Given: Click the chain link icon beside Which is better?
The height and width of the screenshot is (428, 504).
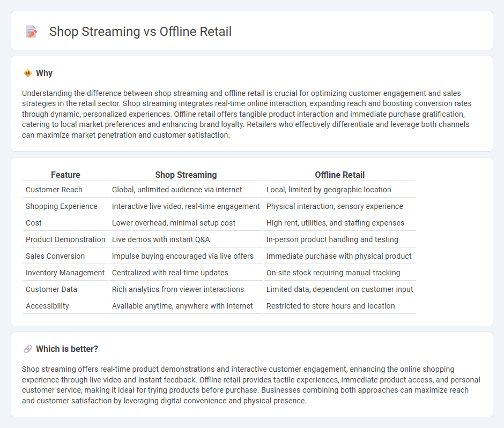Looking at the screenshot, I should (x=28, y=349).
